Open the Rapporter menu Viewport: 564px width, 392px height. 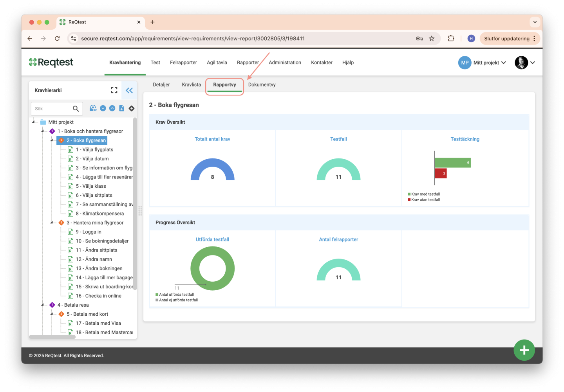pos(248,63)
